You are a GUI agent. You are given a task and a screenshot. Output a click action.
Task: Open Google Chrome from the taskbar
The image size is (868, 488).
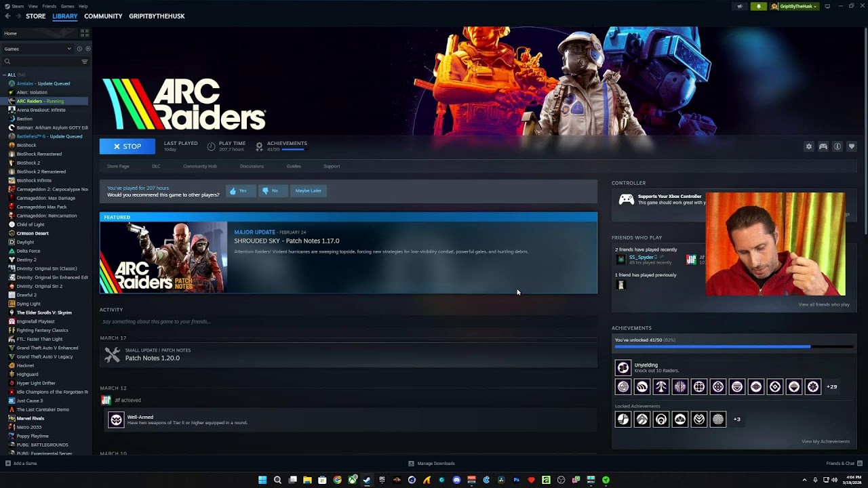point(337,480)
